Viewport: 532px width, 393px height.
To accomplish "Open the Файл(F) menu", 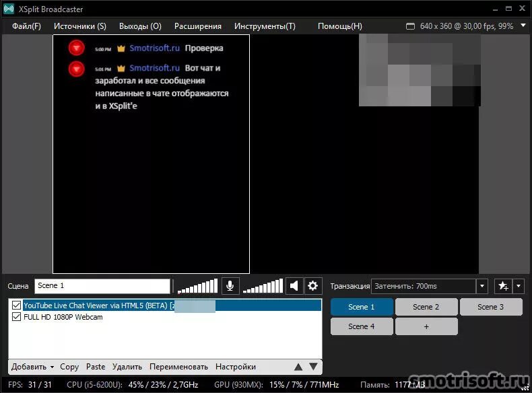I will coord(26,26).
